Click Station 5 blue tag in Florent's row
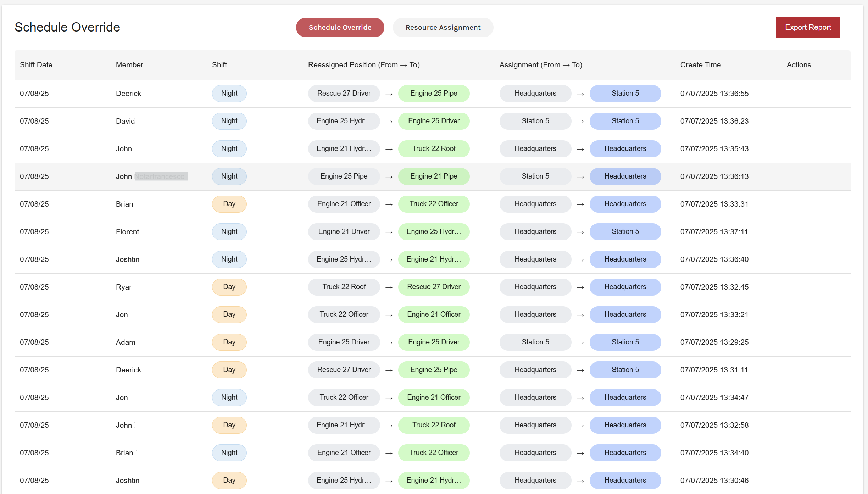 coord(625,231)
